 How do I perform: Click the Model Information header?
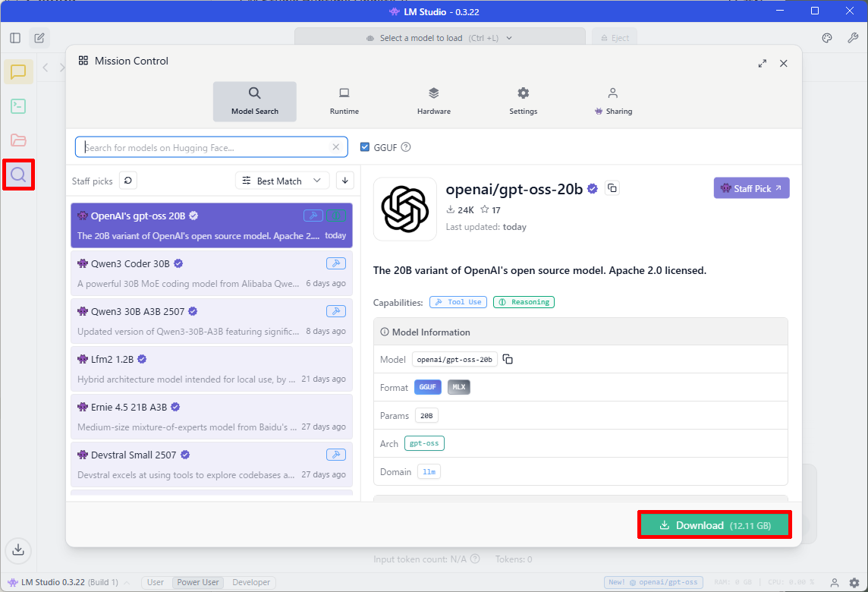pyautogui.click(x=580, y=332)
